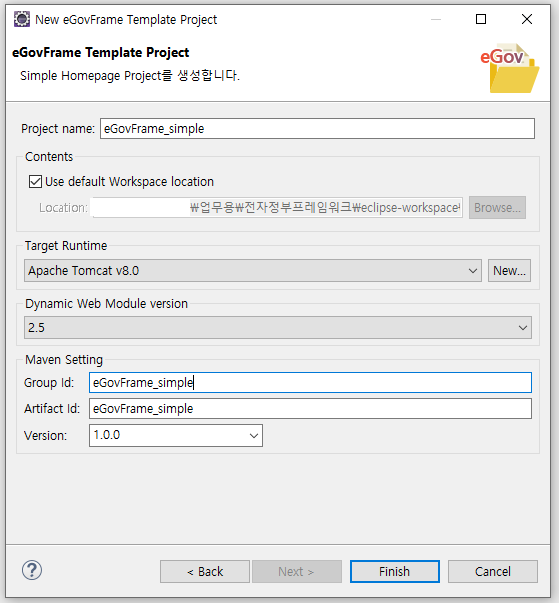
Task: Open the Target Runtime dropdown
Action: (x=253, y=270)
